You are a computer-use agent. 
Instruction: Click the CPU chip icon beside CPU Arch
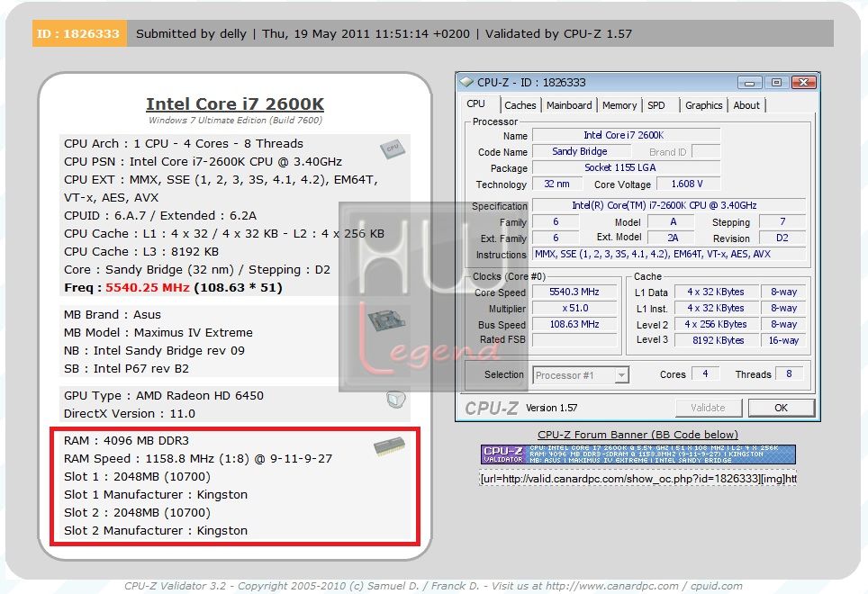tap(393, 148)
